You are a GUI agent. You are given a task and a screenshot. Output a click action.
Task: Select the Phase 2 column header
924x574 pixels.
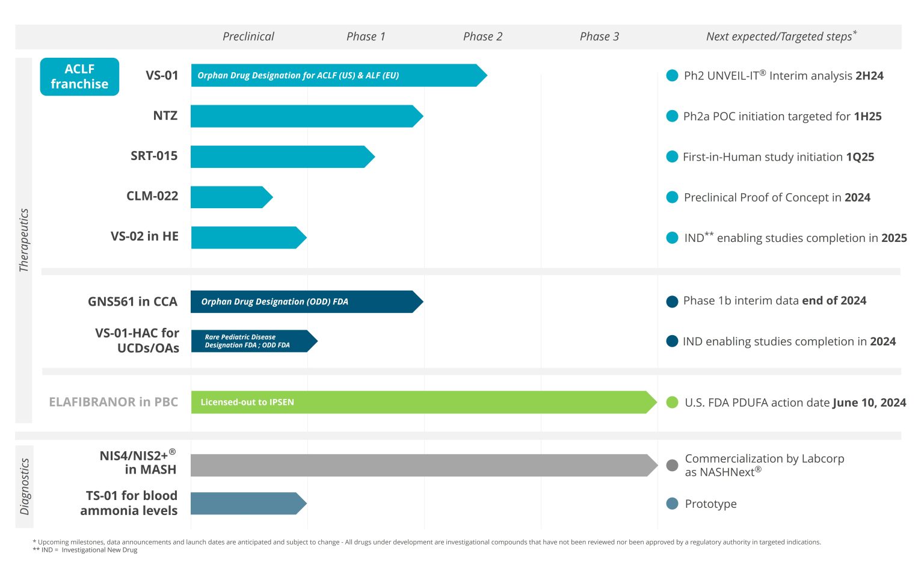[482, 37]
